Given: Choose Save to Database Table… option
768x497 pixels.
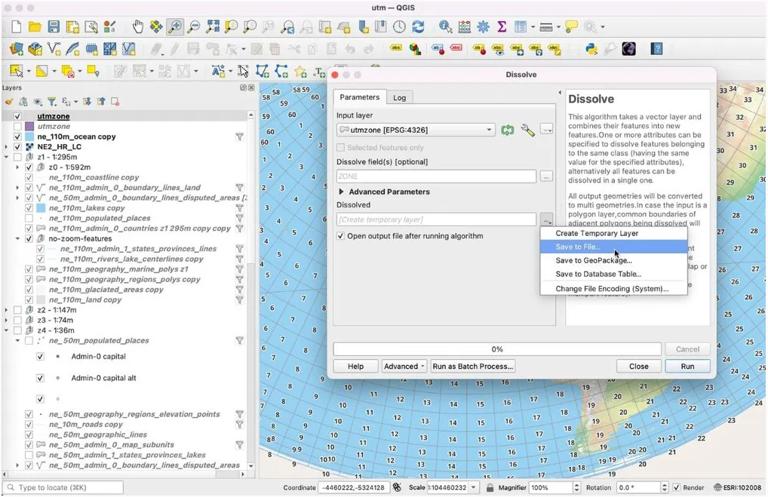Looking at the screenshot, I should [x=614, y=274].
